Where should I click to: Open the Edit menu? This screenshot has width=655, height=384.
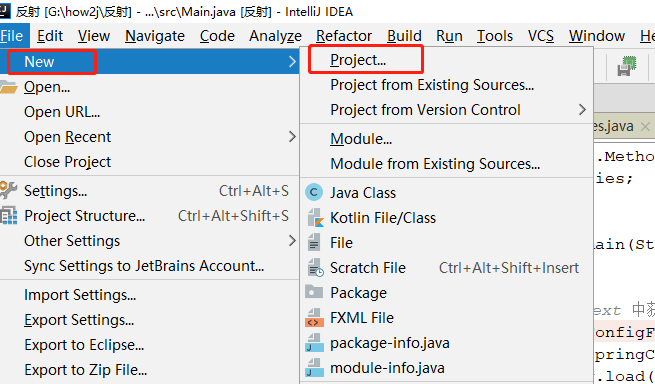click(x=50, y=36)
